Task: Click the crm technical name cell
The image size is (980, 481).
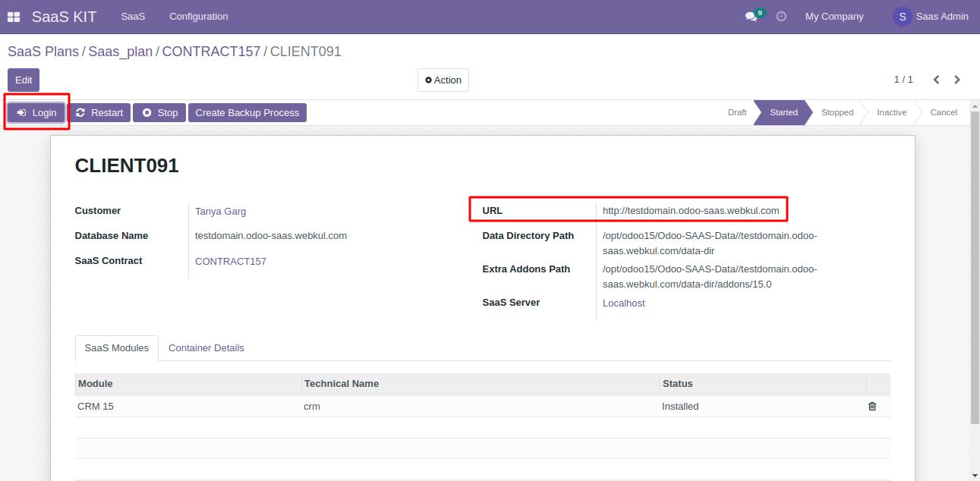Action: click(x=480, y=407)
